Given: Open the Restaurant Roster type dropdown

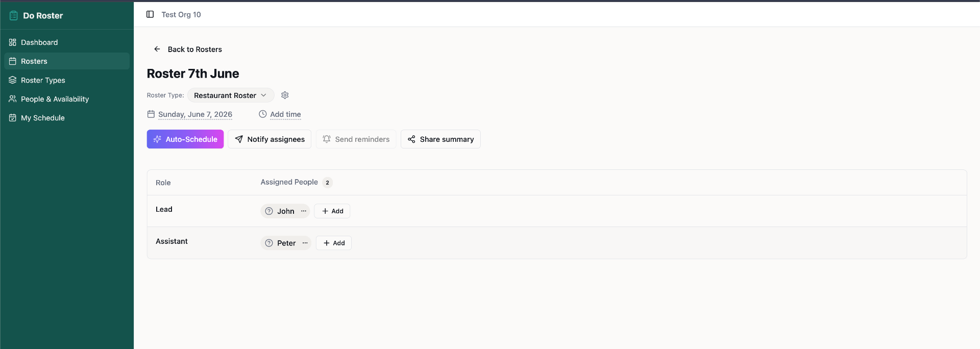Looking at the screenshot, I should [x=231, y=95].
